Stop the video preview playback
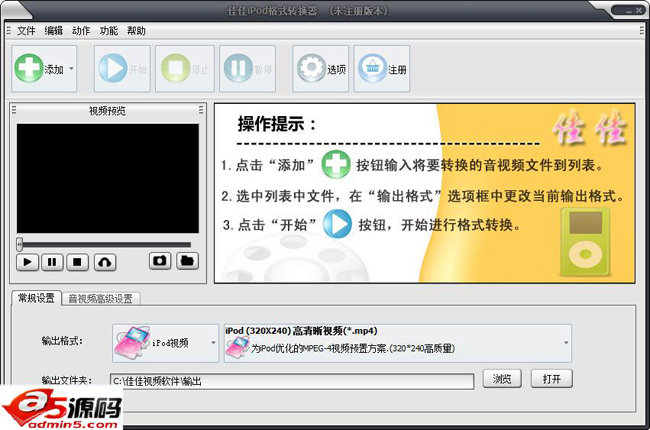The height and width of the screenshot is (430, 650). tap(77, 262)
